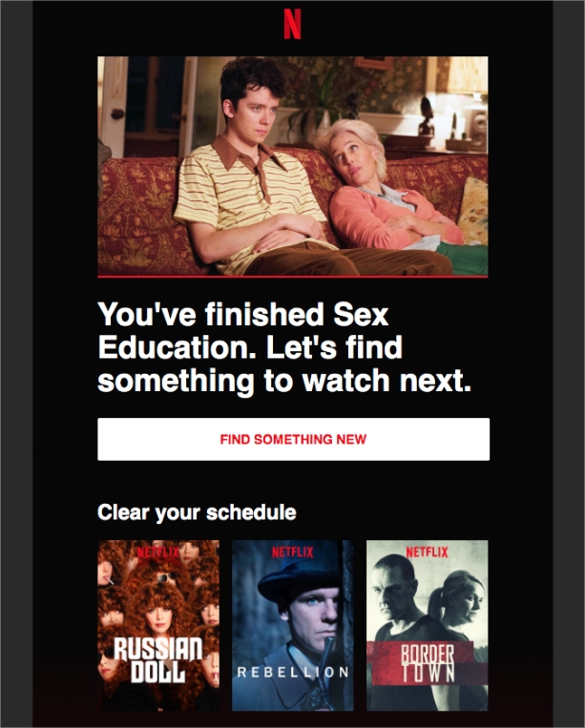
Task: Click the lamp in the hero image
Action: (x=468, y=88)
